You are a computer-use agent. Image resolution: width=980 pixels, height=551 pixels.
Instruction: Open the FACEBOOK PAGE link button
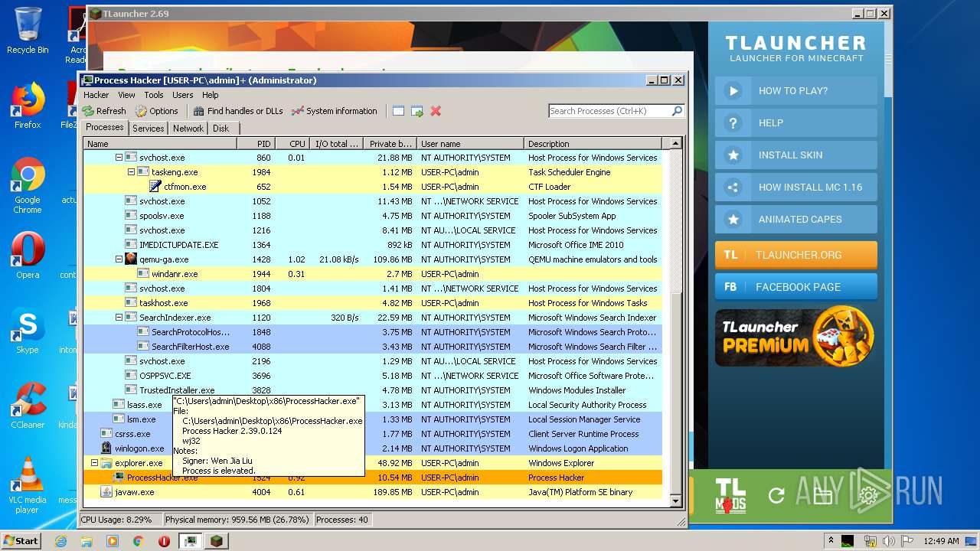pos(796,287)
